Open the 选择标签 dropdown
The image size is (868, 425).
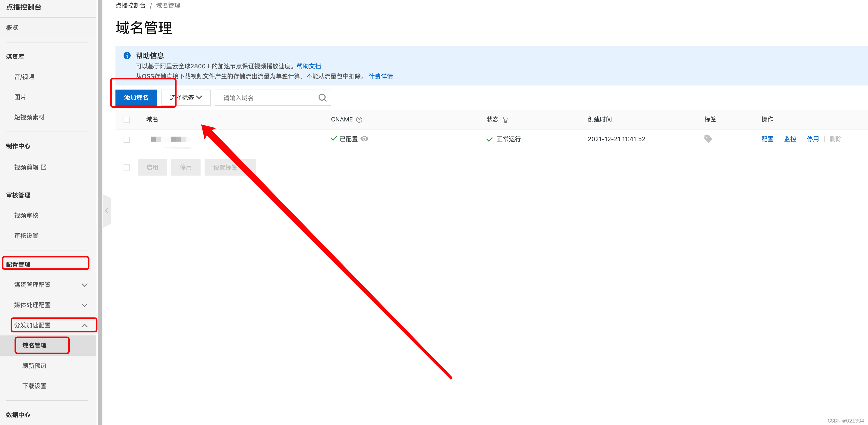click(186, 98)
